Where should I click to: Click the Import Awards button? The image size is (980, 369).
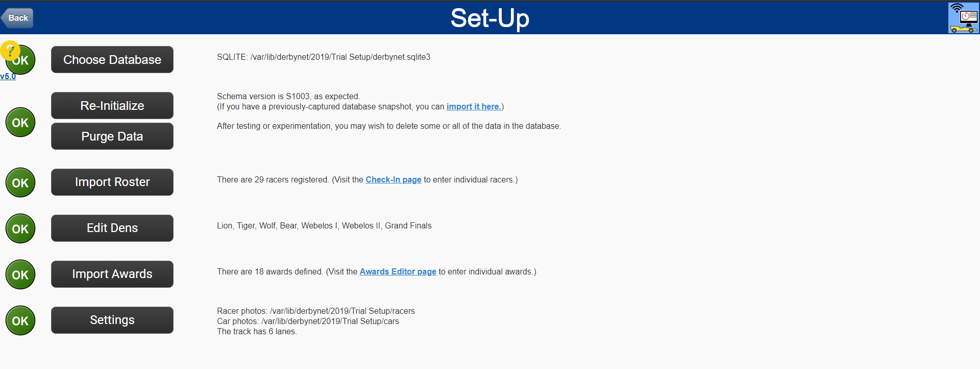point(112,274)
